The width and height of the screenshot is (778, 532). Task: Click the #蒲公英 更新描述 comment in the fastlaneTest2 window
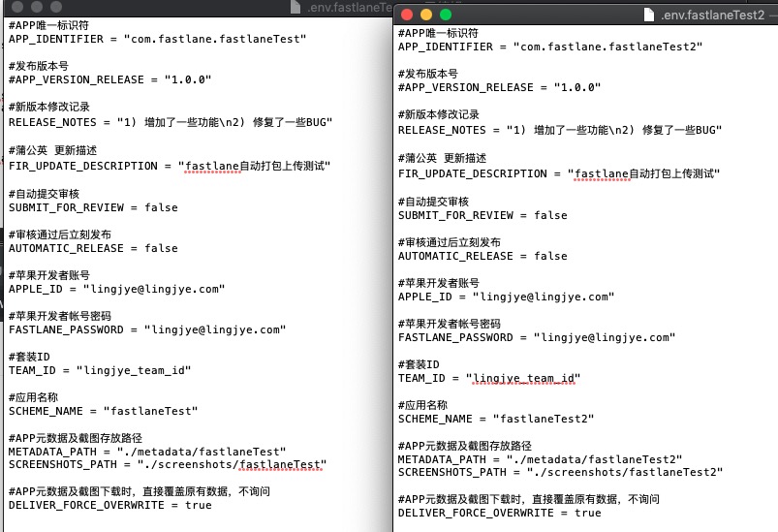pyautogui.click(x=442, y=158)
